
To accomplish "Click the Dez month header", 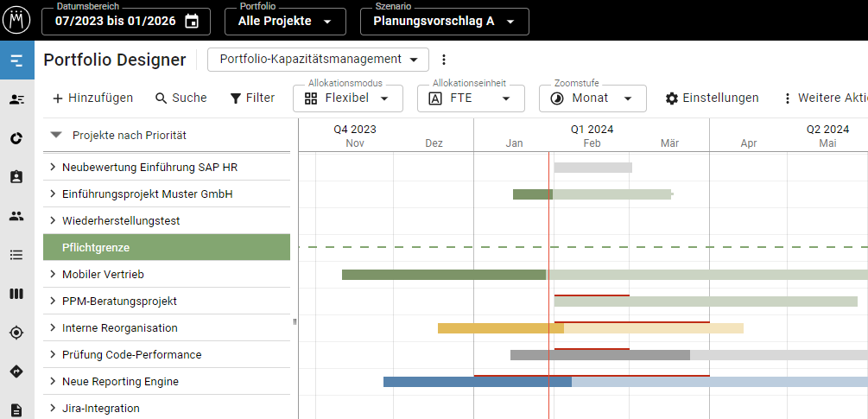I will [x=434, y=143].
